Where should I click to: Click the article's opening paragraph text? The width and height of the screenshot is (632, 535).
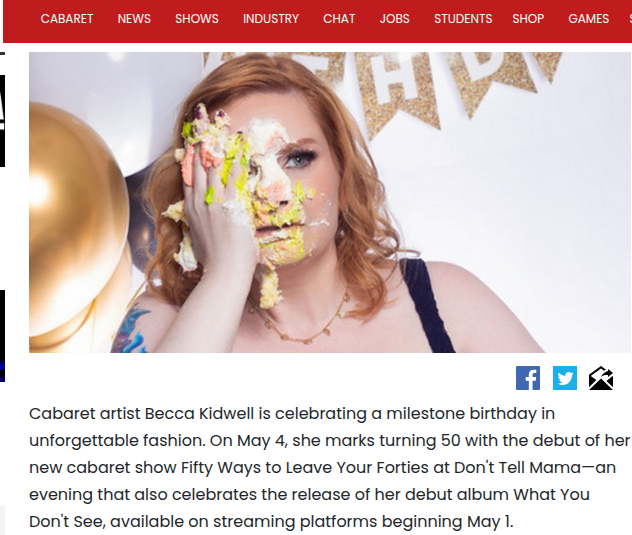330,468
